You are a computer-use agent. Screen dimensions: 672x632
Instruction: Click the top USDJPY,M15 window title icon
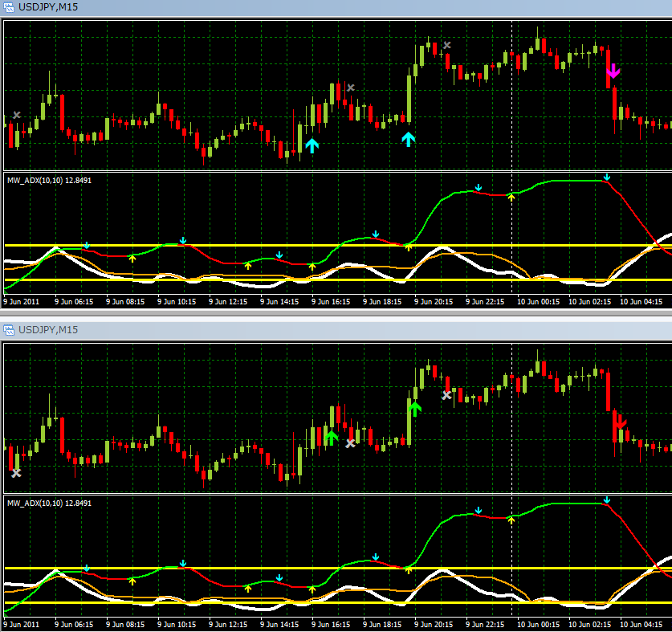(10, 7)
